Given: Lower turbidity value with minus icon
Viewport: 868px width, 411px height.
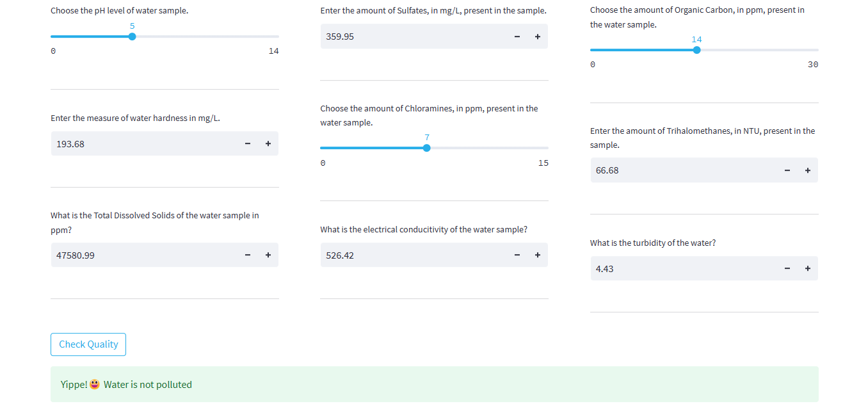Looking at the screenshot, I should (x=787, y=269).
